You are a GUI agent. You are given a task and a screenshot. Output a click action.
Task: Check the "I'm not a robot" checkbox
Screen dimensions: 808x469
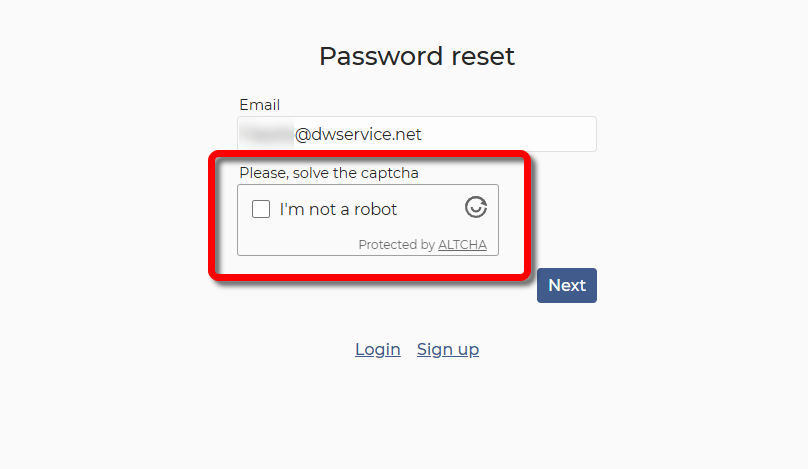(x=261, y=209)
